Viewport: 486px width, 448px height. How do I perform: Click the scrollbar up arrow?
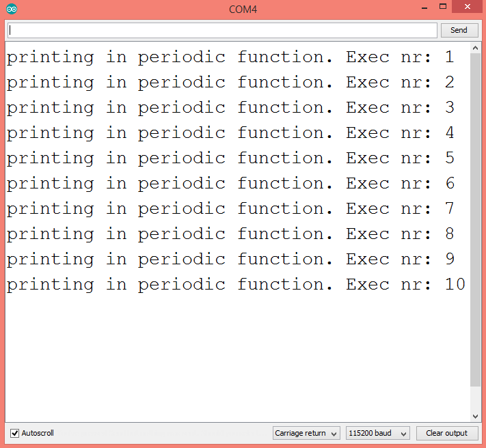pyautogui.click(x=475, y=48)
